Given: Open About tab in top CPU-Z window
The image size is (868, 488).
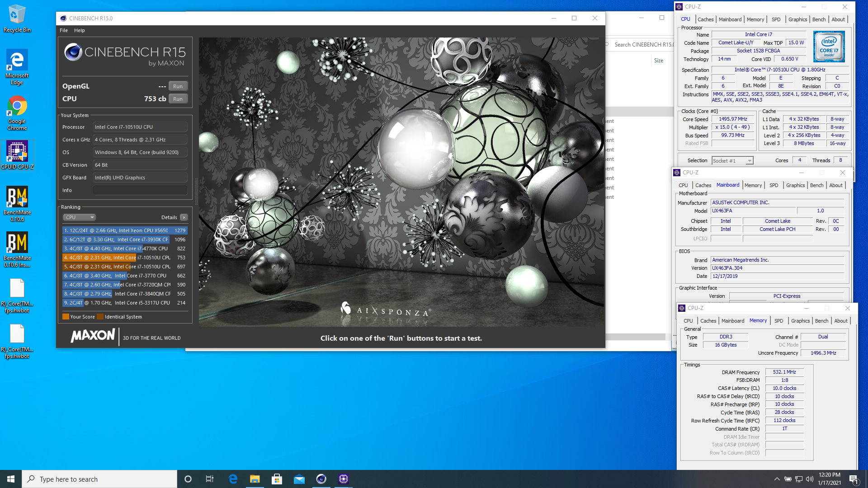Looking at the screenshot, I should 838,19.
